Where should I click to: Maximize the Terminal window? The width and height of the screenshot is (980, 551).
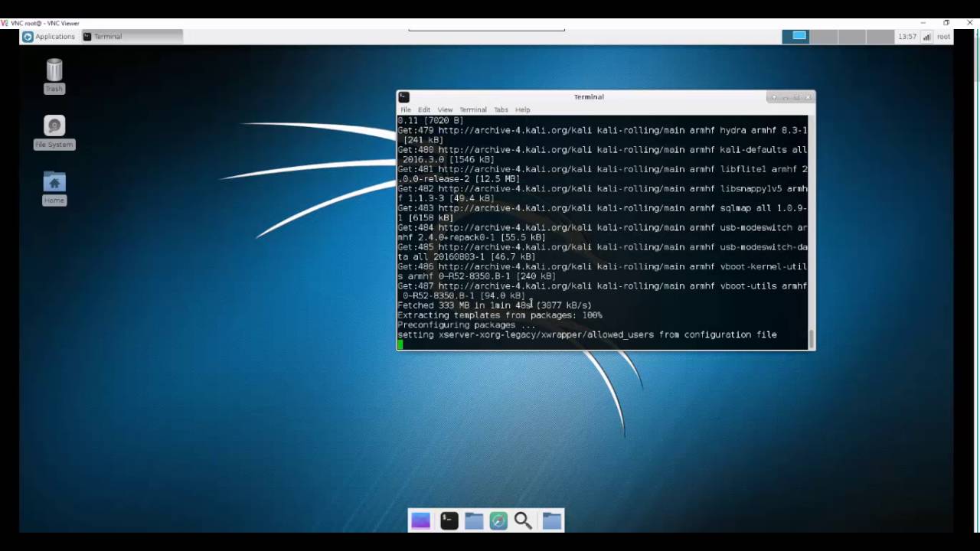click(x=796, y=97)
